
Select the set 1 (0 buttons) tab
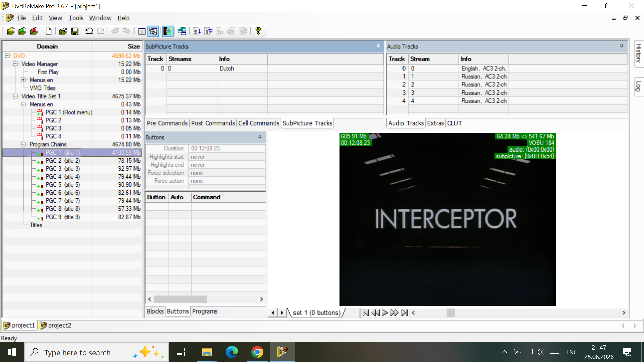pyautogui.click(x=317, y=313)
